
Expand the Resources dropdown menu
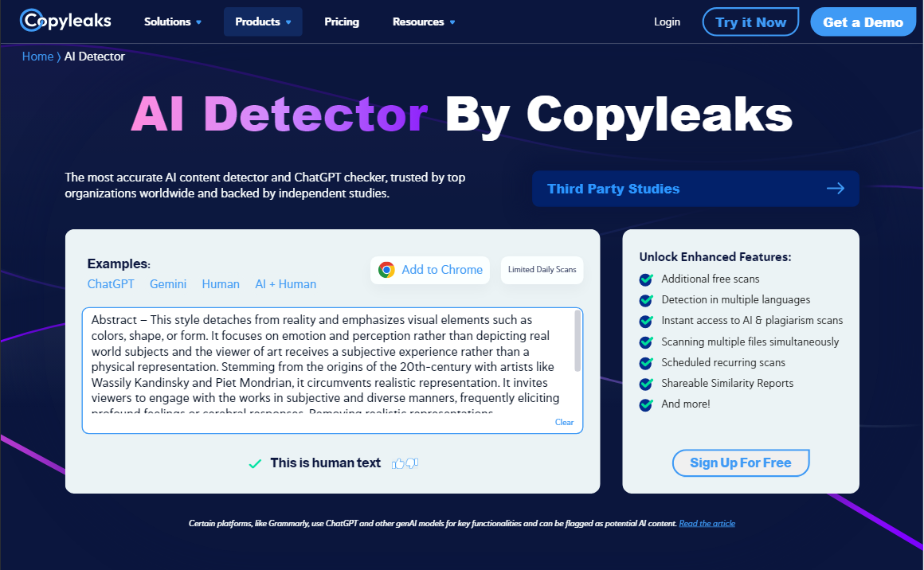424,21
